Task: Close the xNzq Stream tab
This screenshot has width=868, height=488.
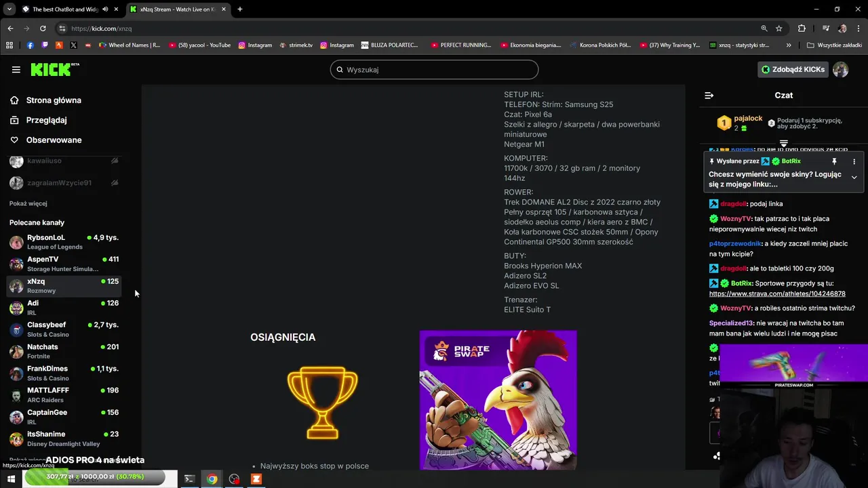Action: 223,9
